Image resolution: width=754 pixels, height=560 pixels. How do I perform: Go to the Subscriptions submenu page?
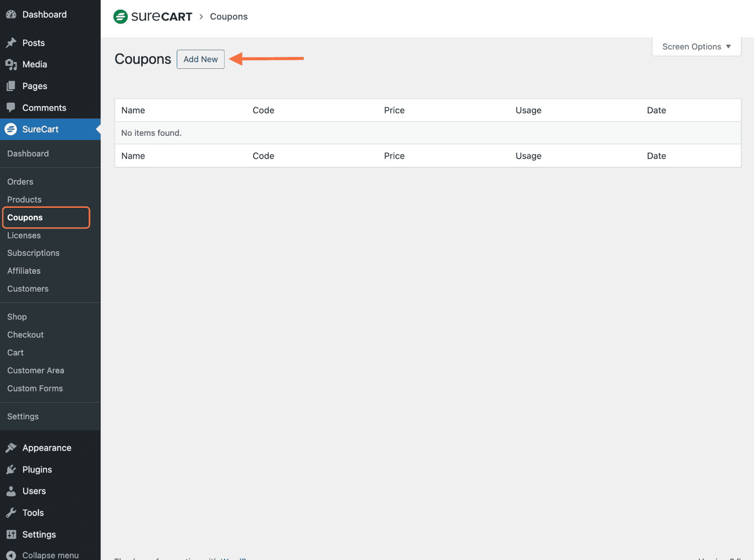[33, 253]
